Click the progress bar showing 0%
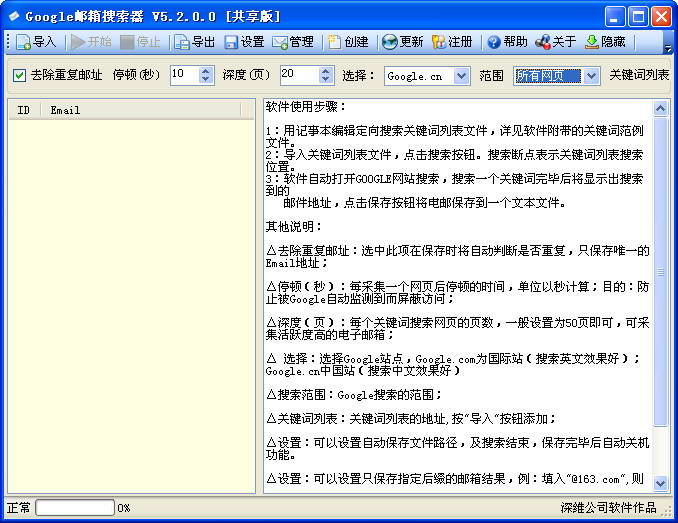 (x=75, y=507)
